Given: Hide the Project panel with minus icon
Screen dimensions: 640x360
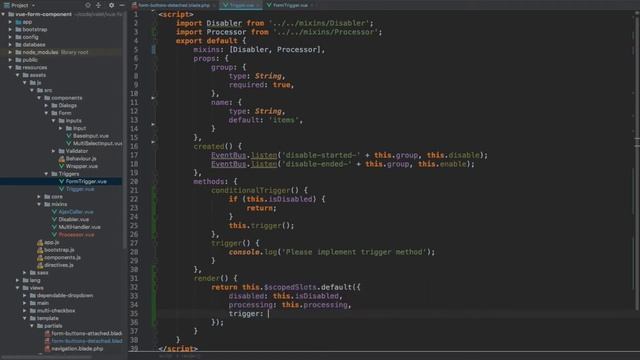Looking at the screenshot, I should [122, 5].
